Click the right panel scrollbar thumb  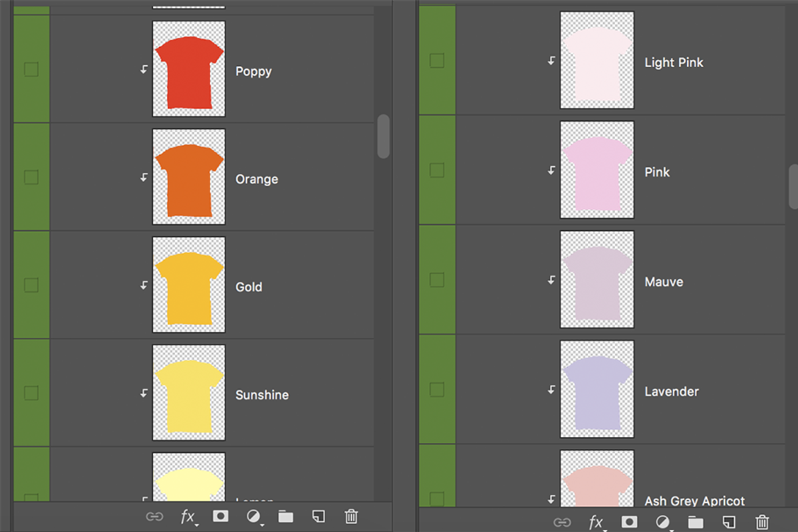coord(793,188)
